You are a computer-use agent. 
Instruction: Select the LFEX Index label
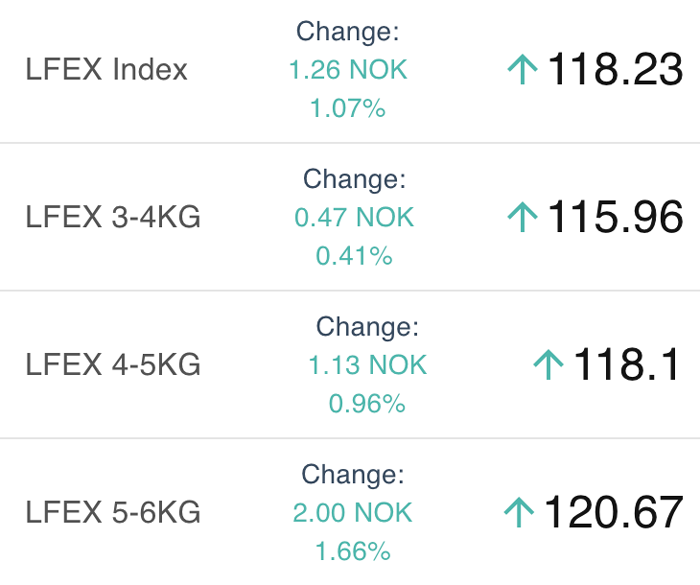tap(106, 69)
